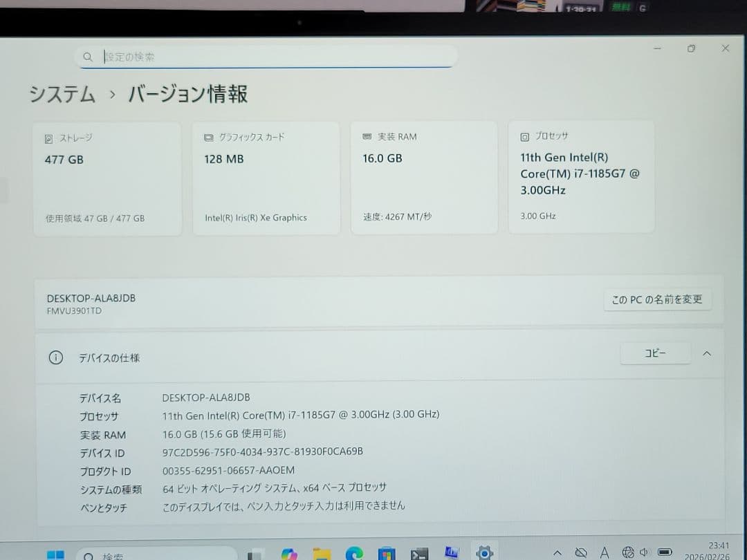747x560 pixels.
Task: Open Microsoft Store from the taskbar
Action: [387, 553]
